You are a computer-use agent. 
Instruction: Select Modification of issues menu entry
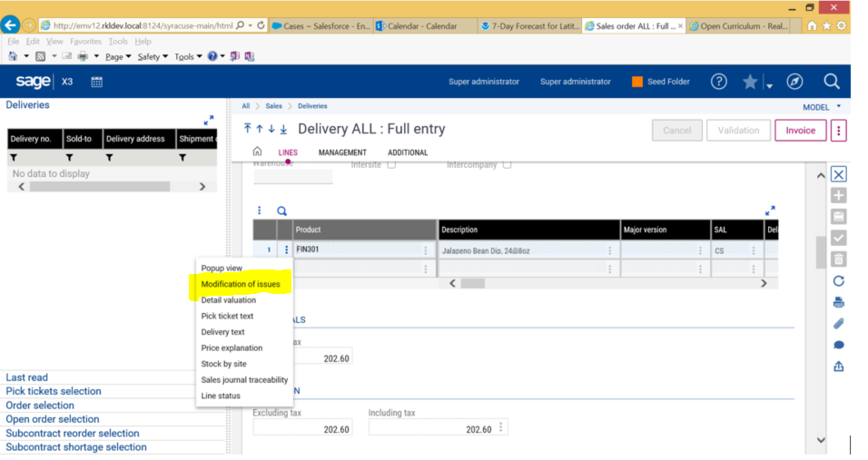[x=241, y=284]
